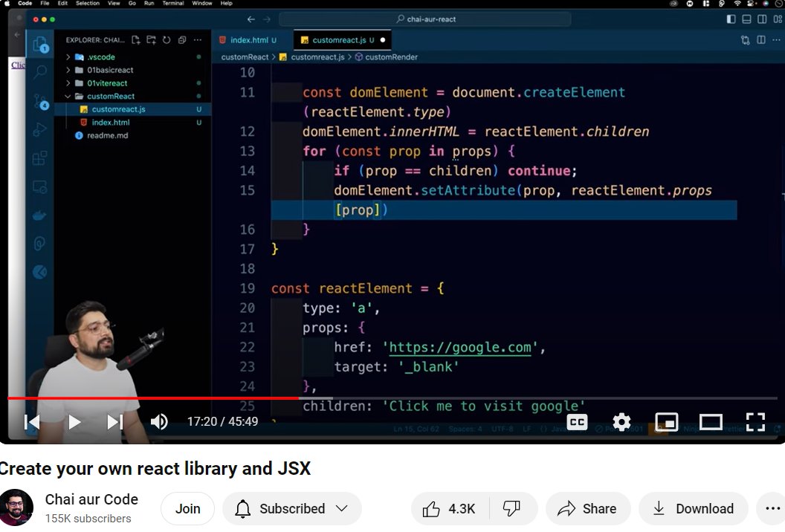The width and height of the screenshot is (785, 532).
Task: Toggle theater mode on the video player
Action: point(711,422)
